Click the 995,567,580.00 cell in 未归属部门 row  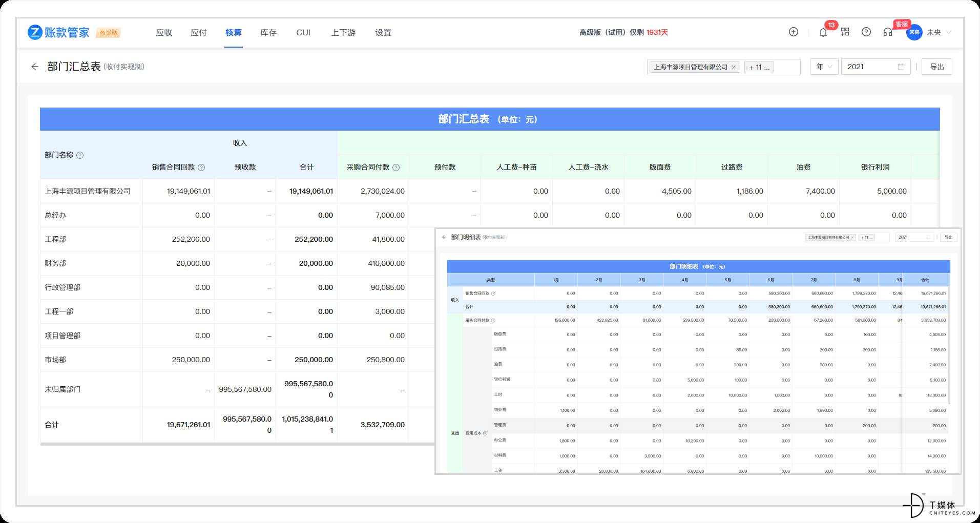(245, 389)
